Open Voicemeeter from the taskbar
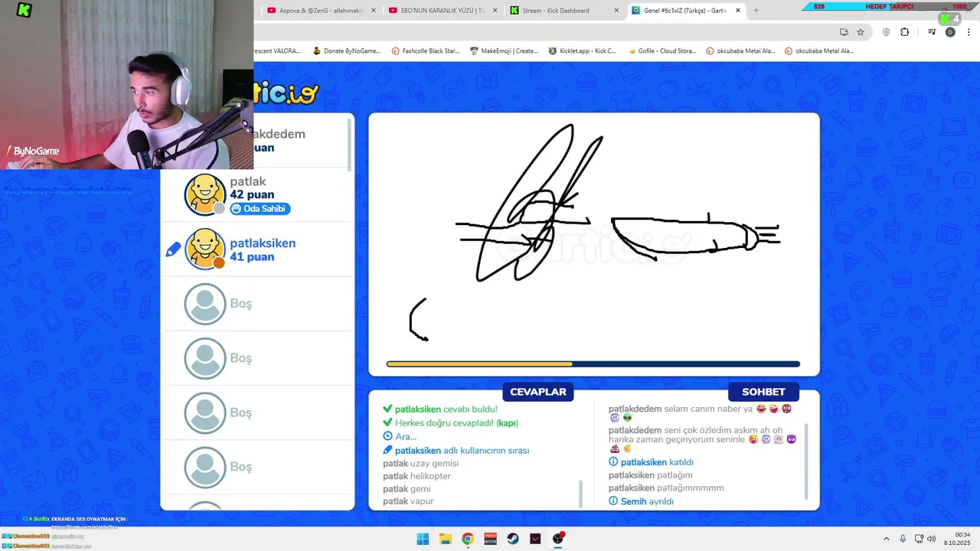 490,539
